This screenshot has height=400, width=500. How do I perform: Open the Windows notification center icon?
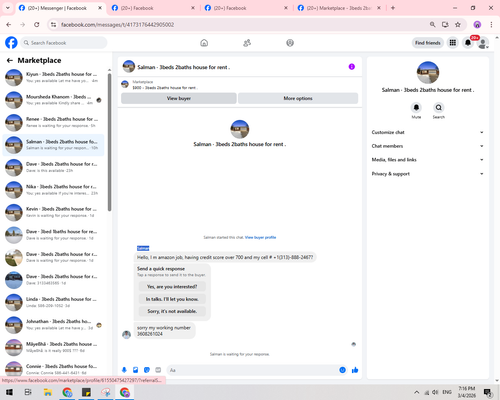[x=488, y=392]
